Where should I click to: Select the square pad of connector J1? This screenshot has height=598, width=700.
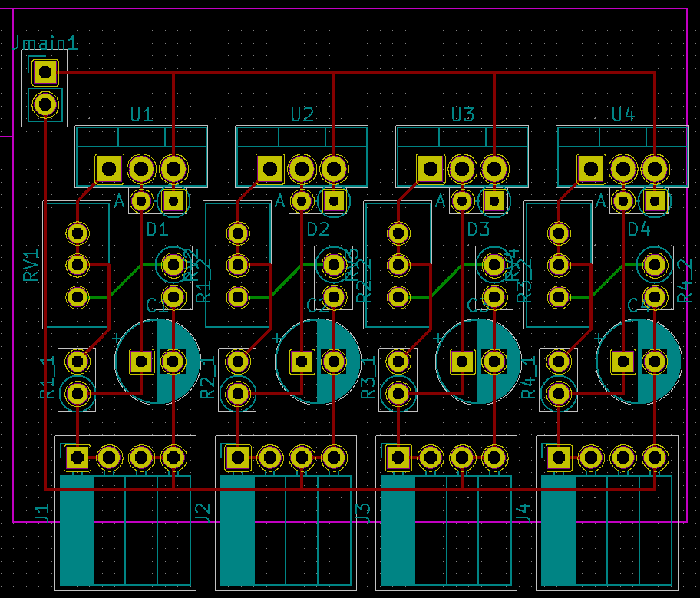[x=78, y=458]
